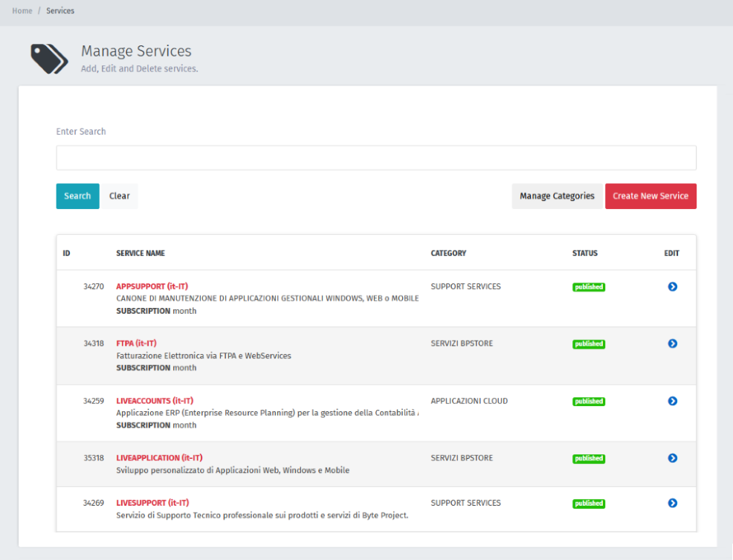The image size is (733, 560).
Task: Click published badge in LIVEACCOUNTS row
Action: (589, 402)
